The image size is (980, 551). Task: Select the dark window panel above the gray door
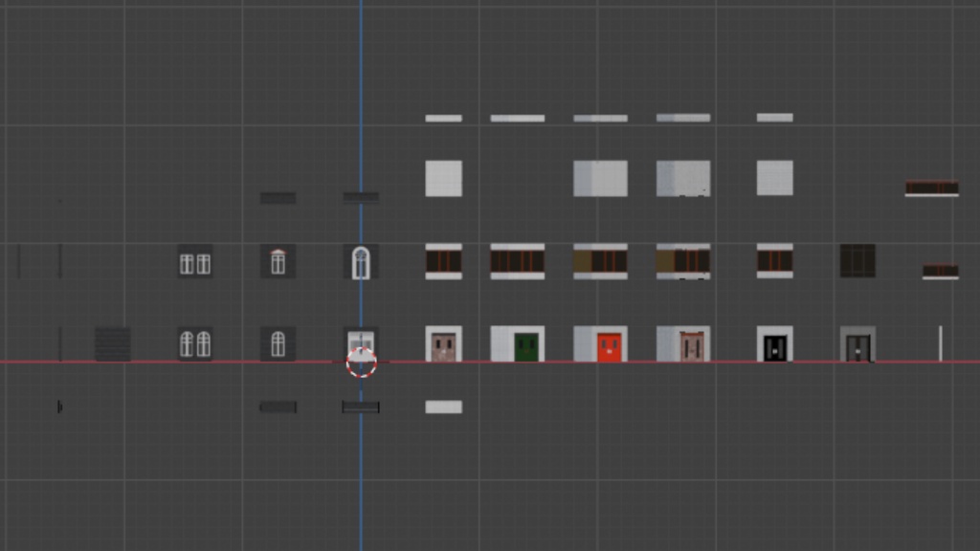coord(857,260)
